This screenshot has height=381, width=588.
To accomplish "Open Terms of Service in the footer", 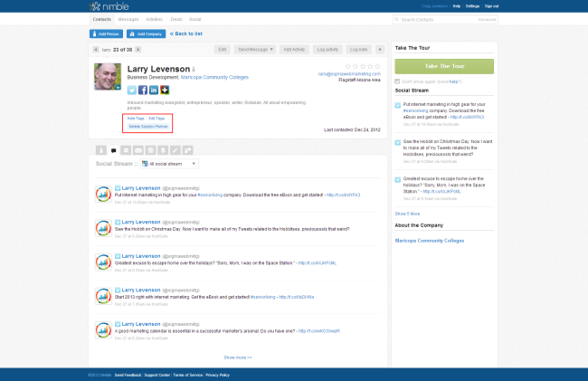I will pos(188,375).
